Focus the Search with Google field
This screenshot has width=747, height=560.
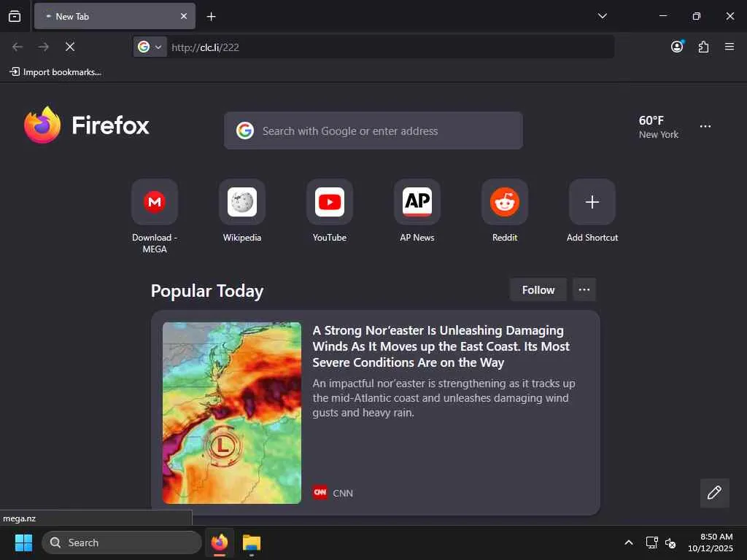pos(373,131)
